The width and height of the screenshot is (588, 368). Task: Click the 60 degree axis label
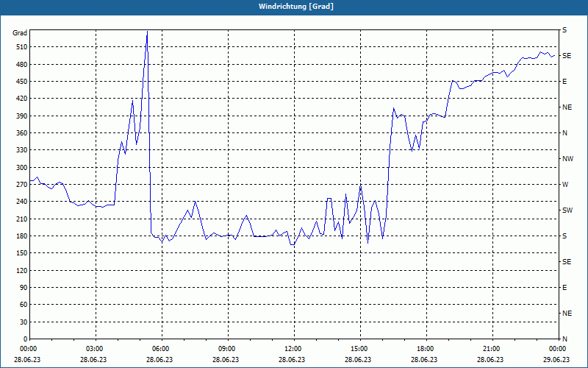(x=24, y=305)
